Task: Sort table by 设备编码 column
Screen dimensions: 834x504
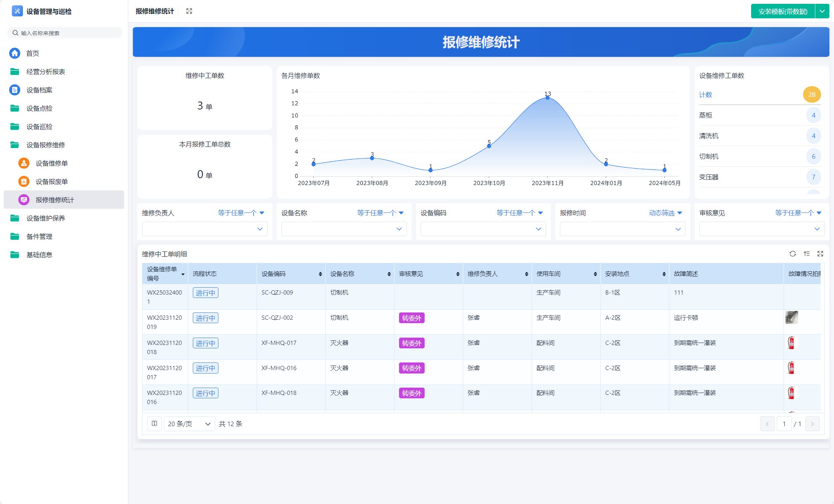Action: click(x=320, y=274)
